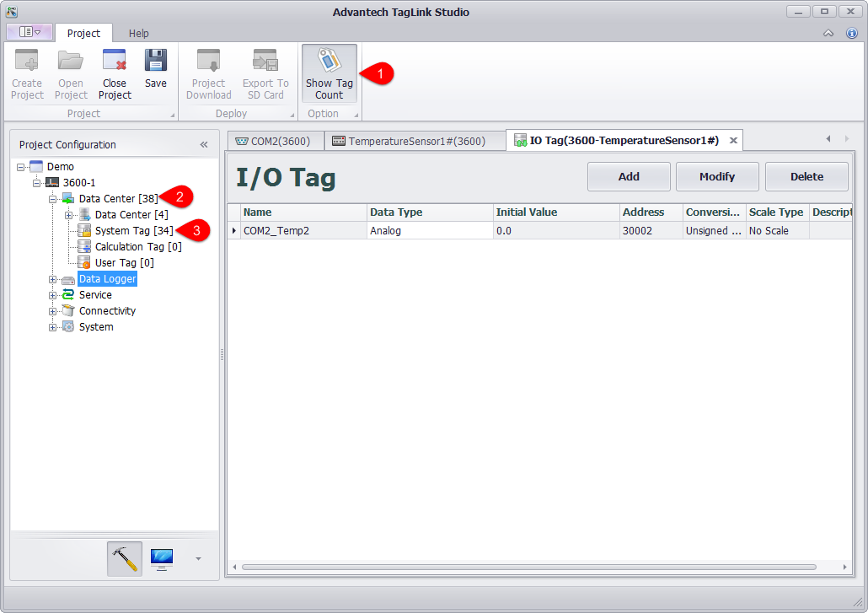Viewport: 868px width, 613px height.
Task: Click the info icon in title area
Action: pos(851,33)
